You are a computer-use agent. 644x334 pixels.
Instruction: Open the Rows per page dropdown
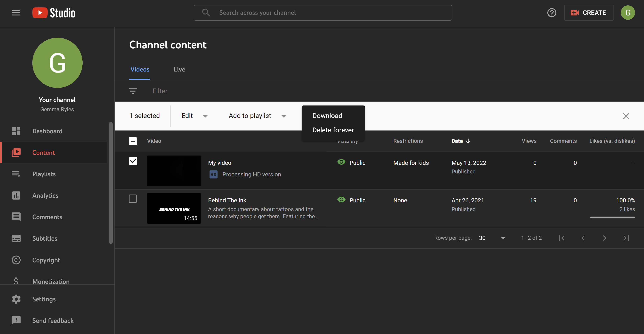(492, 238)
